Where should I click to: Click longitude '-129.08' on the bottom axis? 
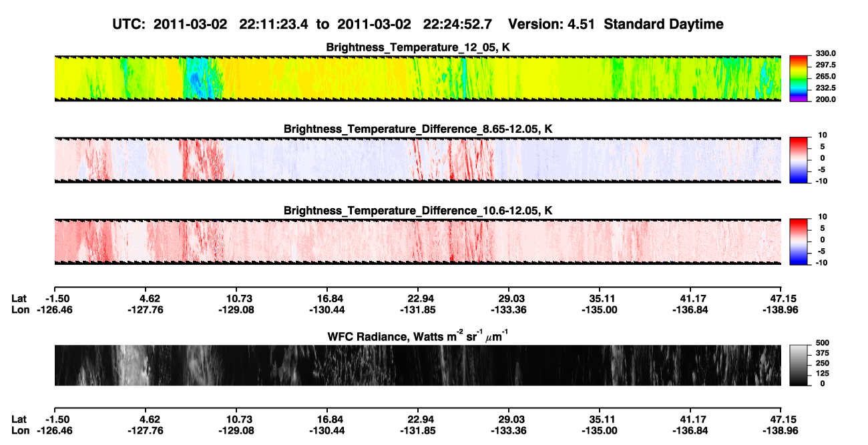point(236,430)
